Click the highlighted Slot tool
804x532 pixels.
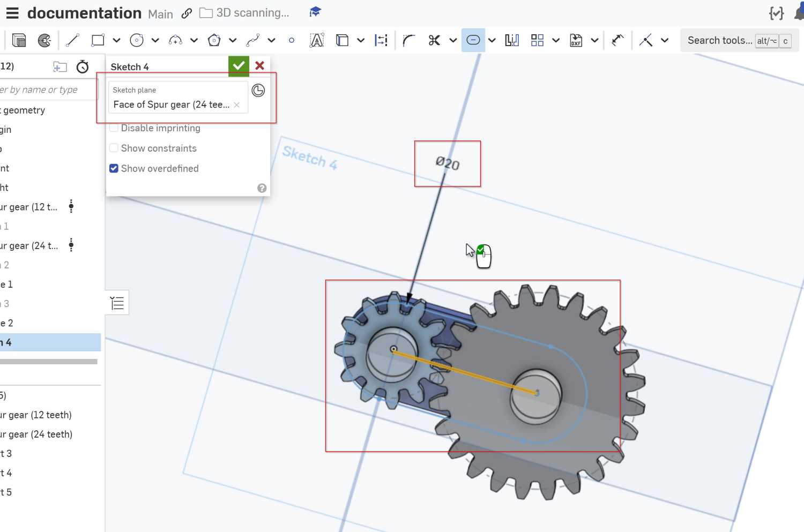[473, 40]
